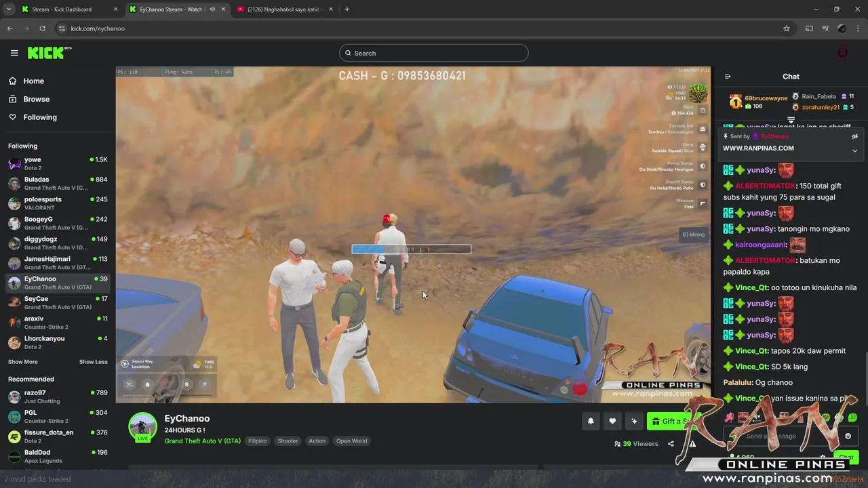Open BoogeyG channel
This screenshot has width=868, height=488.
[x=58, y=223]
